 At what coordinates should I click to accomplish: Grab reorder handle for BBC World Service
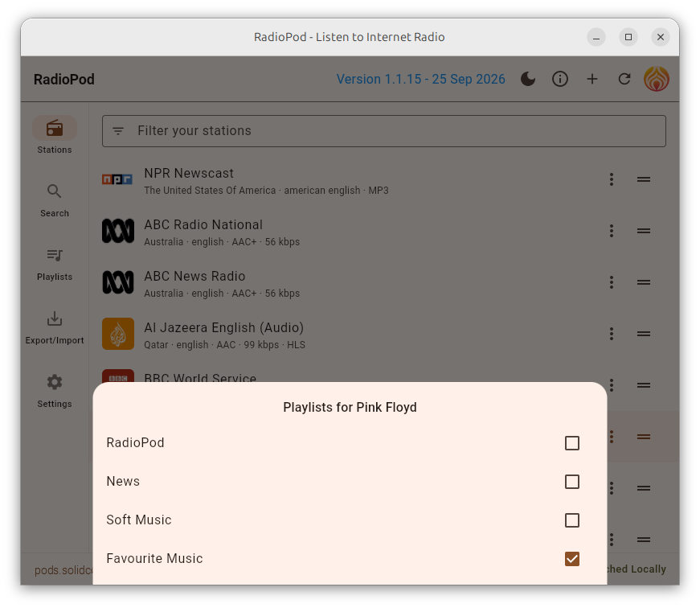(x=643, y=385)
